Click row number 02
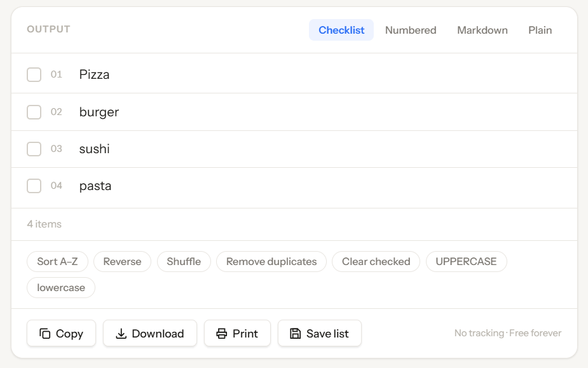The image size is (588, 368). click(x=56, y=112)
